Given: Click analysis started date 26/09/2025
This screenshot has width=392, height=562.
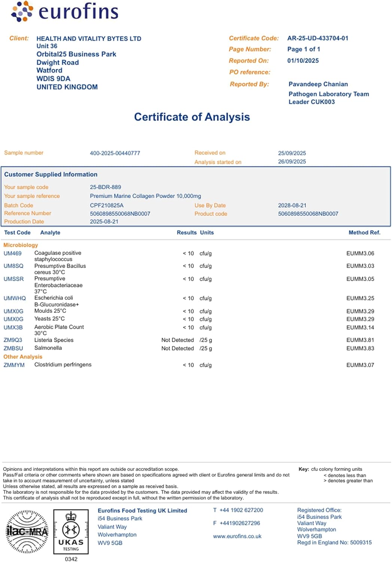Looking at the screenshot, I should (x=292, y=161).
